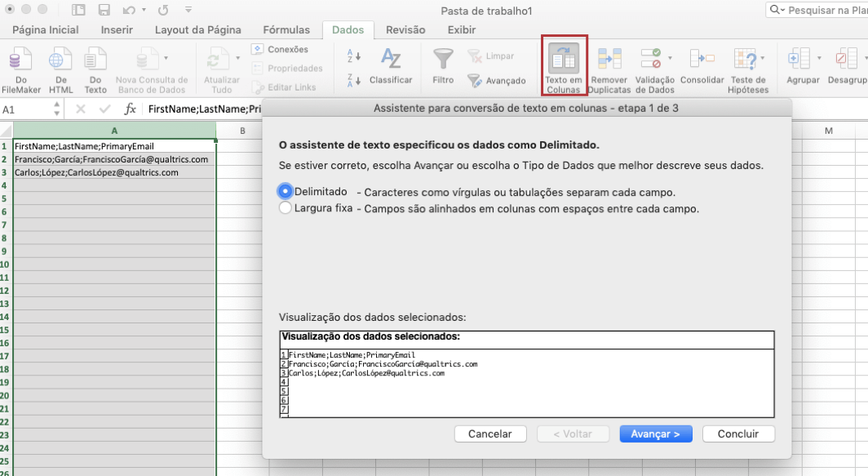Expand Validação de Dados dropdown arrow
The width and height of the screenshot is (868, 476).
pyautogui.click(x=670, y=58)
